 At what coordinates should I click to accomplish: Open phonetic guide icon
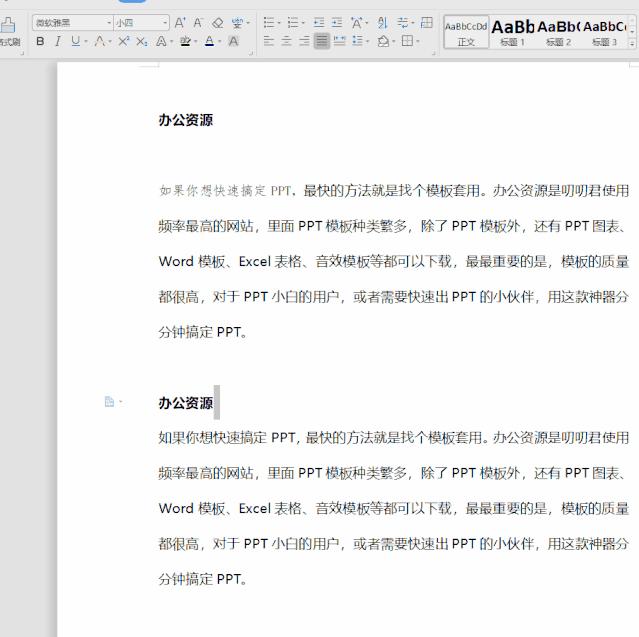237,23
